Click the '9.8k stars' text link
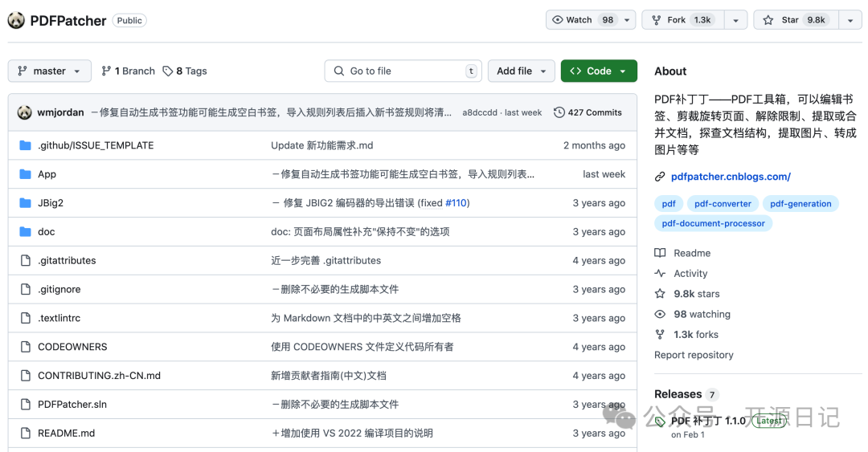The image size is (868, 452). [x=696, y=294]
